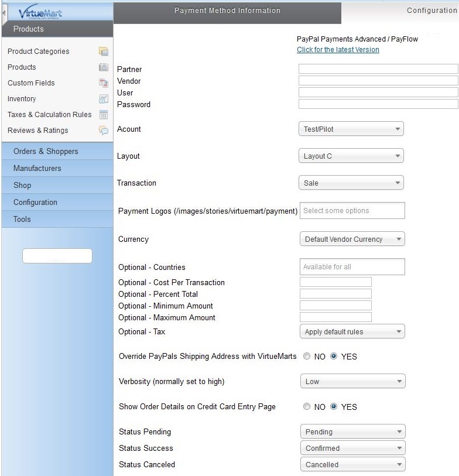The image size is (459, 476).
Task: Open the Transaction Sale dropdown
Action: point(351,183)
